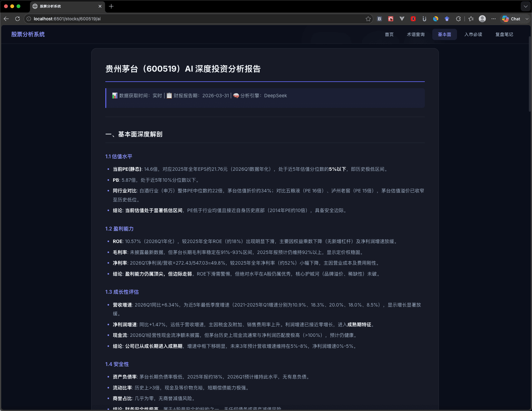The height and width of the screenshot is (411, 532).
Task: Click the 分析引擎 brain emoji icon
Action: pos(236,95)
